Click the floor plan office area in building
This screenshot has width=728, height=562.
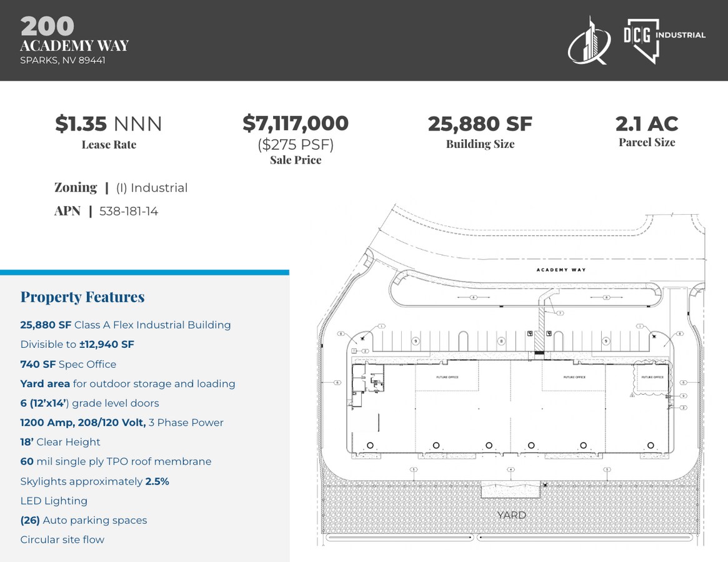click(x=368, y=384)
